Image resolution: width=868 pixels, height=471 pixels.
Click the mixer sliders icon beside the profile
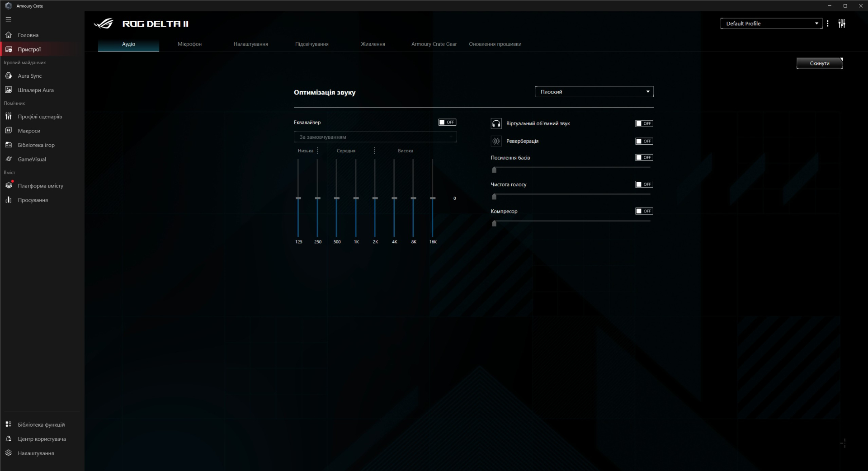(842, 24)
